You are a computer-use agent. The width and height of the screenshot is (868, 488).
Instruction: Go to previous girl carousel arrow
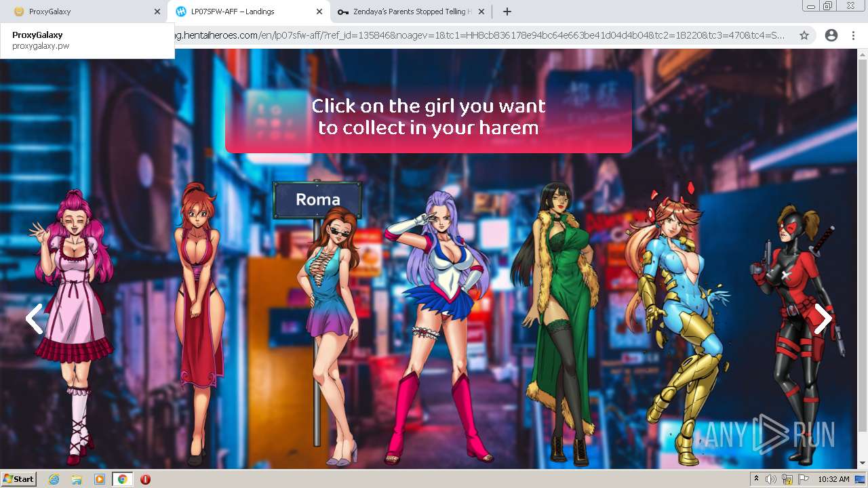tap(34, 319)
